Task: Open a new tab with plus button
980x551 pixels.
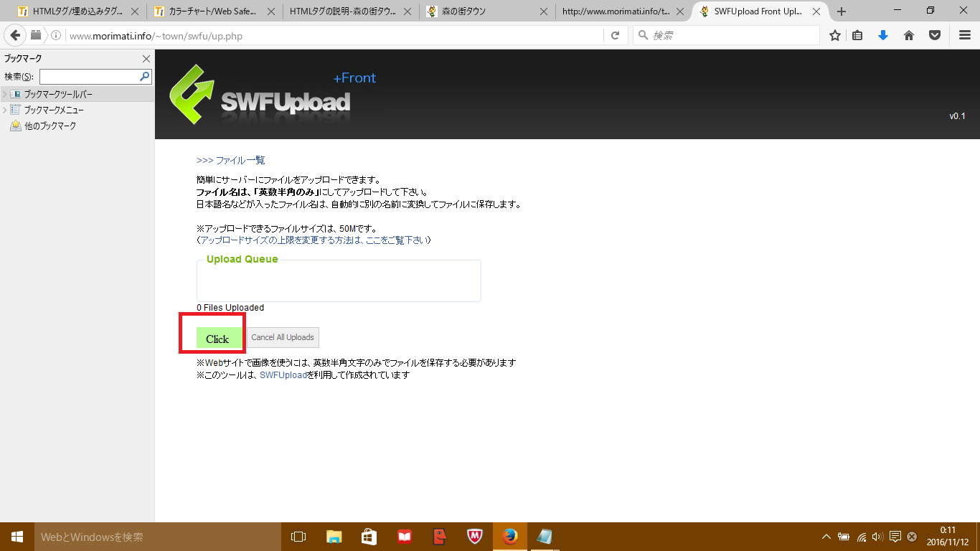Action: pos(842,11)
